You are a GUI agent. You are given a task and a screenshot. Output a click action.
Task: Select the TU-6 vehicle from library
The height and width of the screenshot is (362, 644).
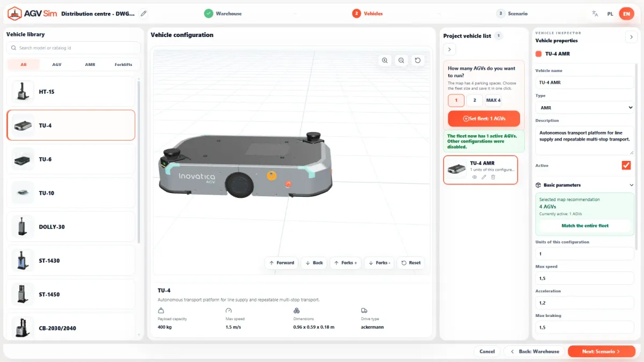click(x=71, y=159)
